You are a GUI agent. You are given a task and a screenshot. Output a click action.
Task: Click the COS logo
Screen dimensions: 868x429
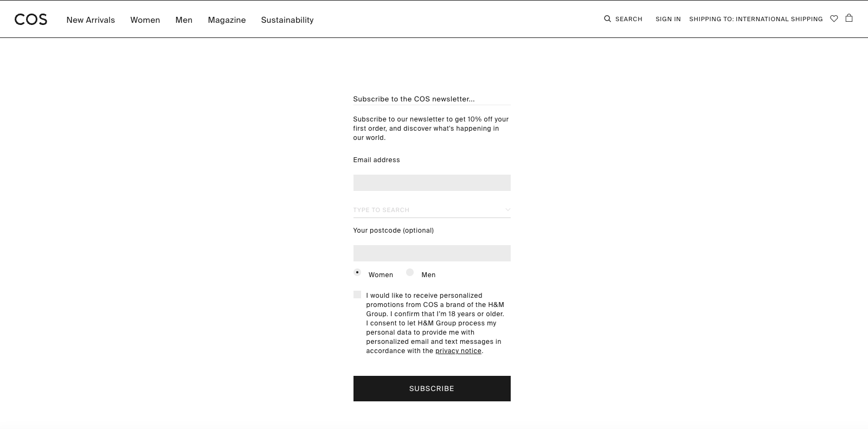coord(31,20)
